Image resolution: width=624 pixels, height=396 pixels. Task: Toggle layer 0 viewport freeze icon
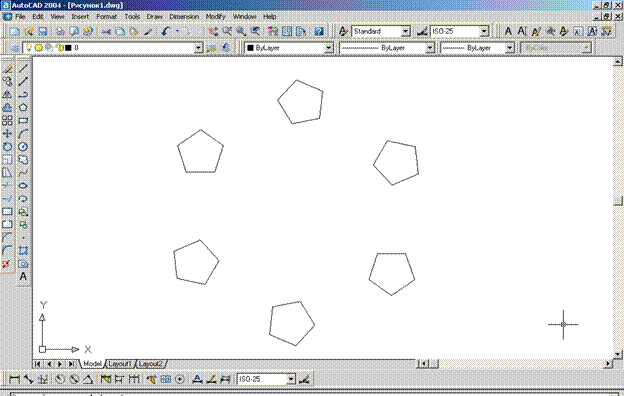[49, 48]
